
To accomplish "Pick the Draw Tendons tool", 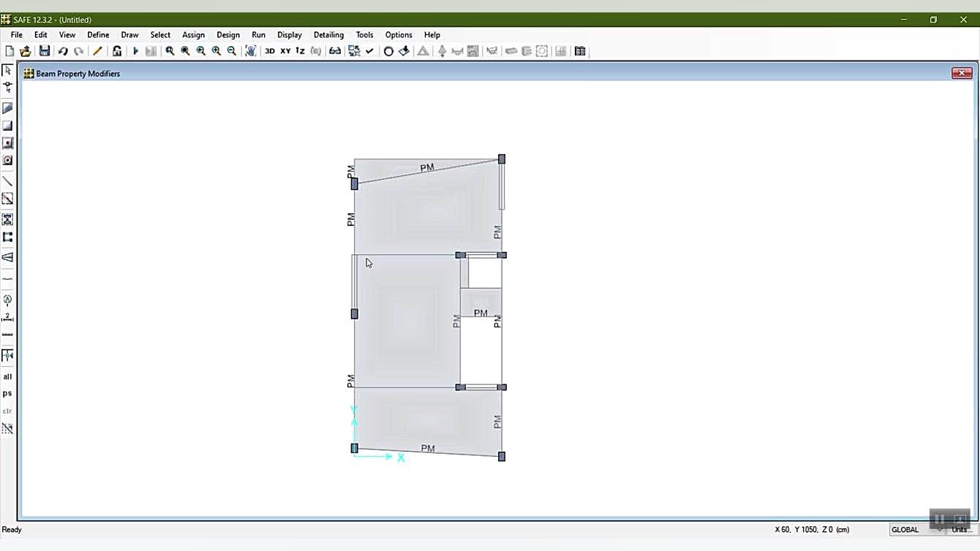I will (7, 279).
